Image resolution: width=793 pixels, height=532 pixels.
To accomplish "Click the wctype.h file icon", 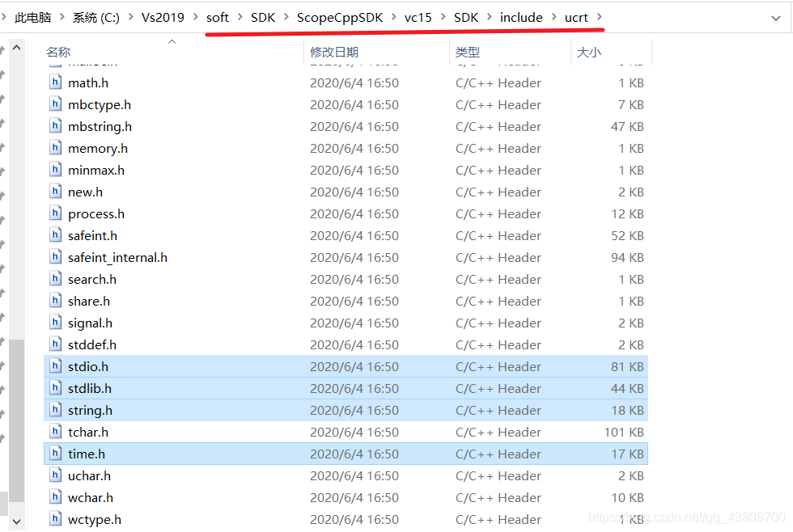I will pos(56,519).
